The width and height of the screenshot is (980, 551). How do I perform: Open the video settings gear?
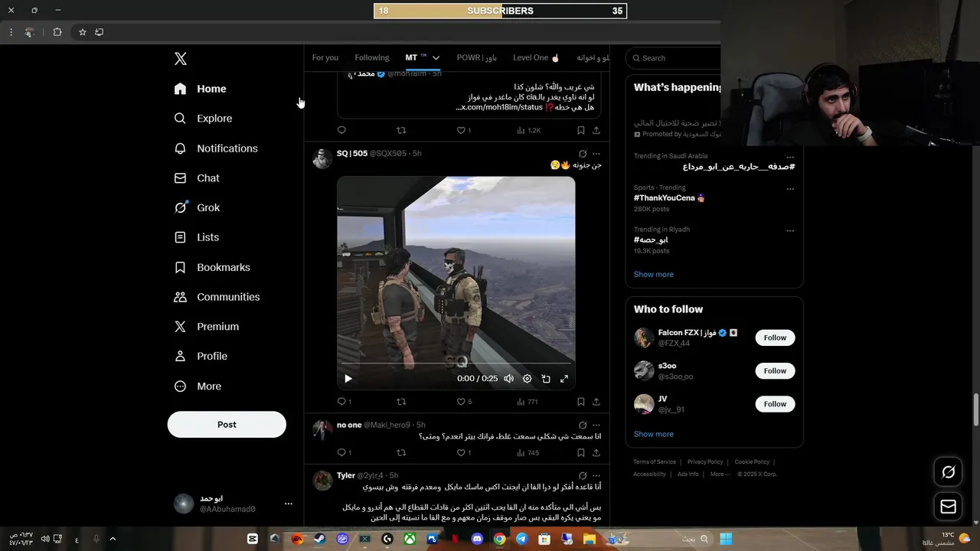click(527, 379)
